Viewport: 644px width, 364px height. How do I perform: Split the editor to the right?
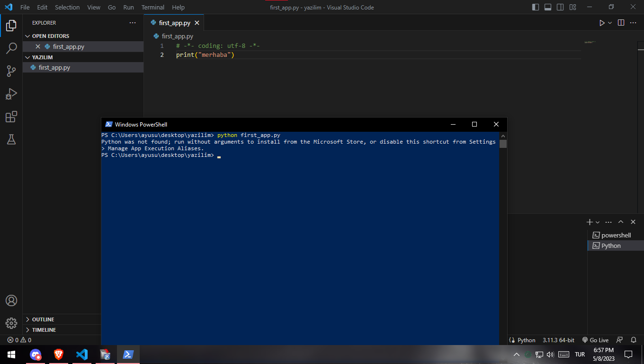pyautogui.click(x=621, y=23)
